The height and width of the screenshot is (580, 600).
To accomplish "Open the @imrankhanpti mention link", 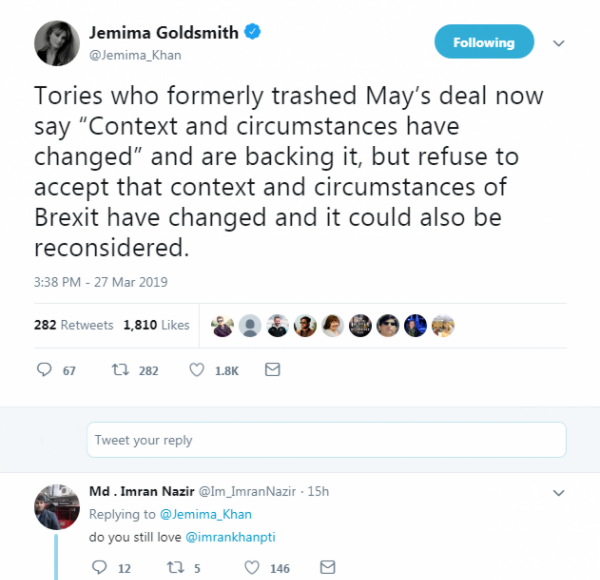I will [x=237, y=537].
